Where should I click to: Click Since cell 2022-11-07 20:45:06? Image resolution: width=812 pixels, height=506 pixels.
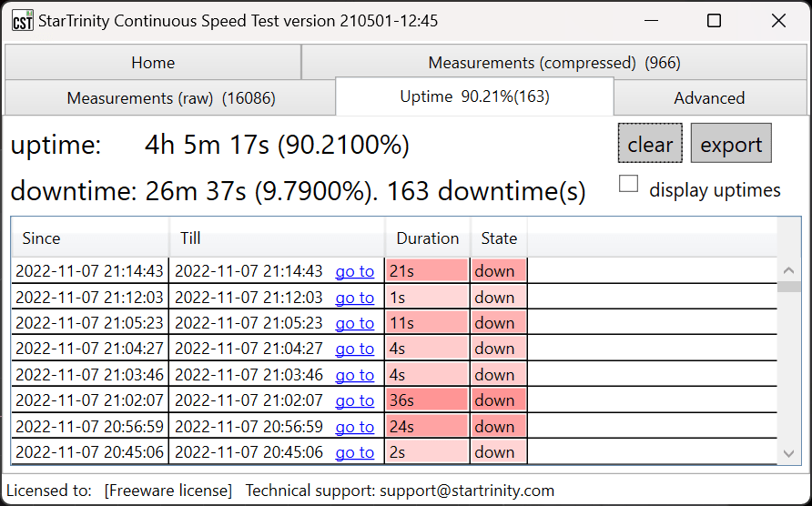(x=89, y=451)
